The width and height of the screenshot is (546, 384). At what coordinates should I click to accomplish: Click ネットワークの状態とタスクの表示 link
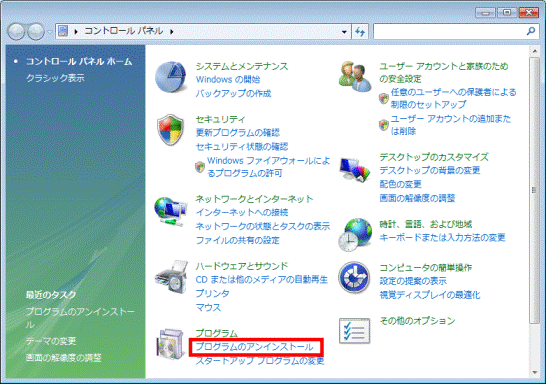coord(263,226)
